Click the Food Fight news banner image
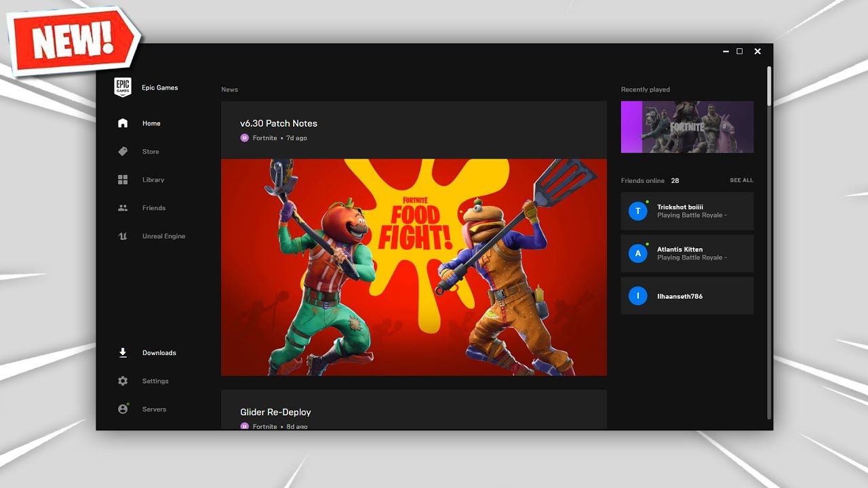Screen dimensions: 868x488 (x=414, y=267)
